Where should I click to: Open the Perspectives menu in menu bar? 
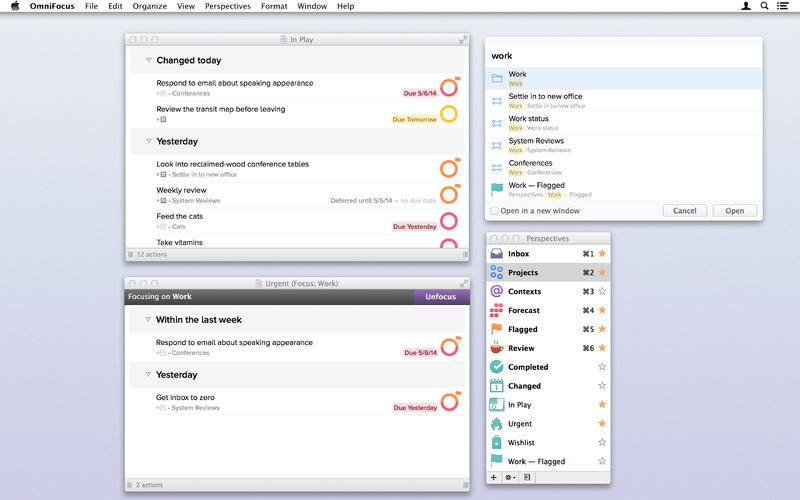[228, 6]
